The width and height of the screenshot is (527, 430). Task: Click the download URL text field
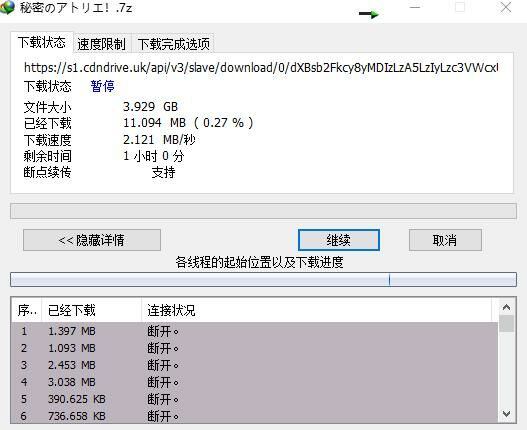click(x=261, y=68)
